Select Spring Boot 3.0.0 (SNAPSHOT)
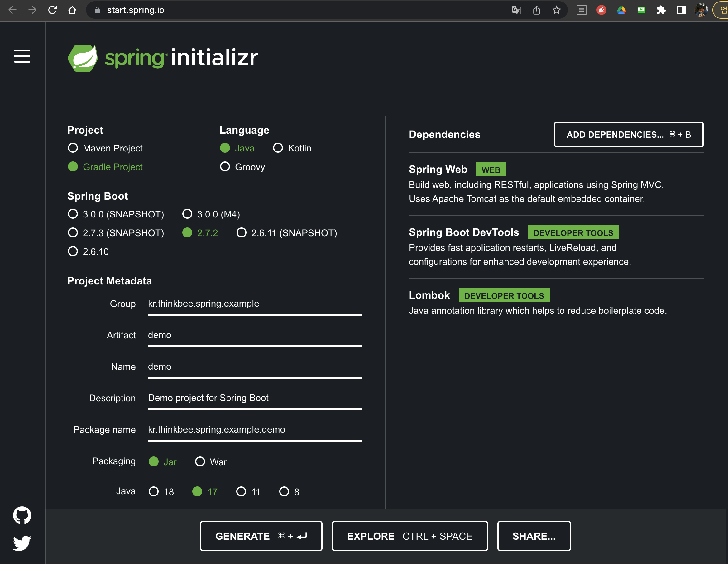The width and height of the screenshot is (728, 564). [116, 214]
